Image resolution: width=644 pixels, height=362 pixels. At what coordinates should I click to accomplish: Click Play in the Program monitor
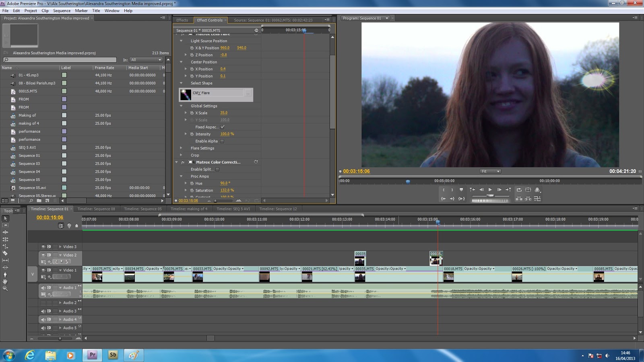(490, 190)
